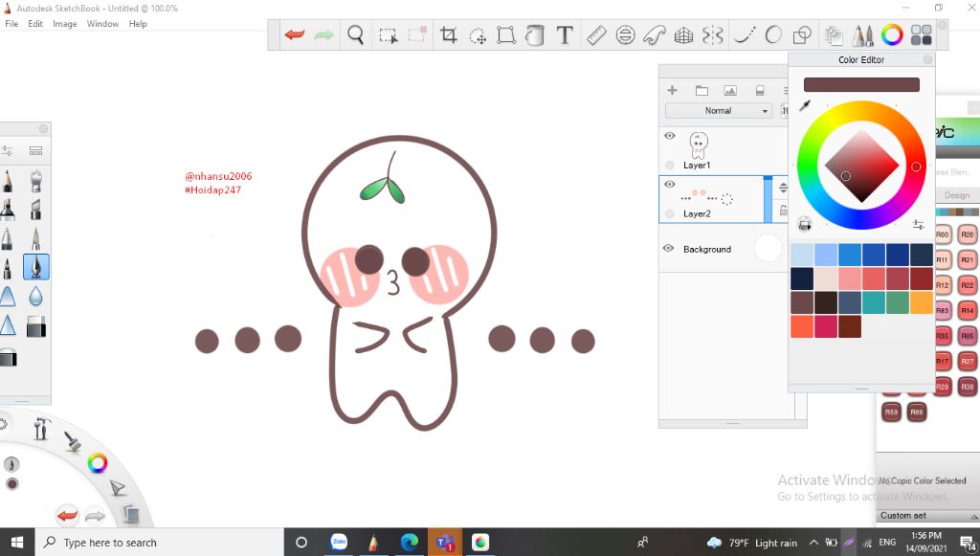Select Copic marker R89

[917, 411]
